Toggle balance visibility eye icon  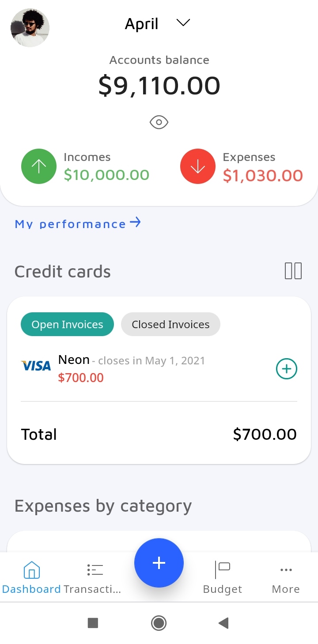point(159,122)
